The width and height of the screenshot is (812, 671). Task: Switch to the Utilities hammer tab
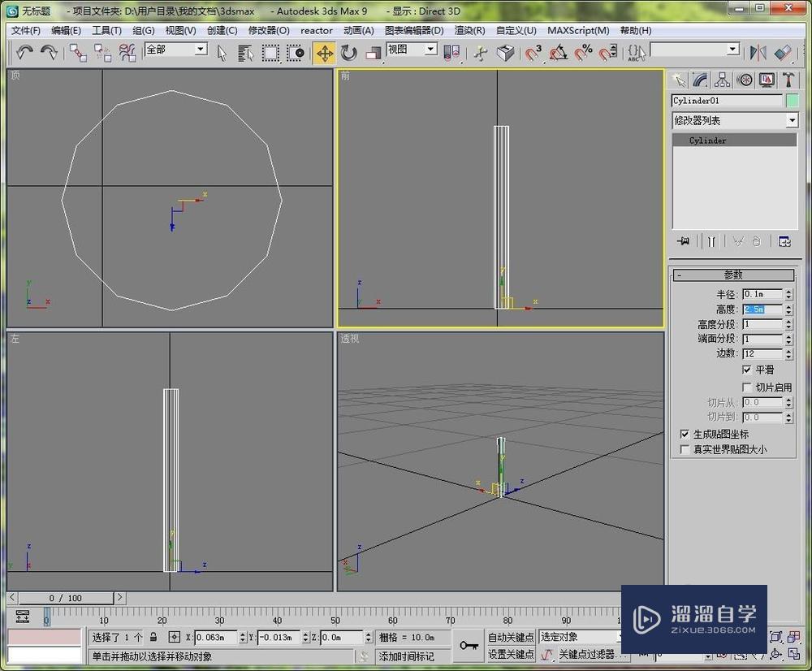coord(788,80)
